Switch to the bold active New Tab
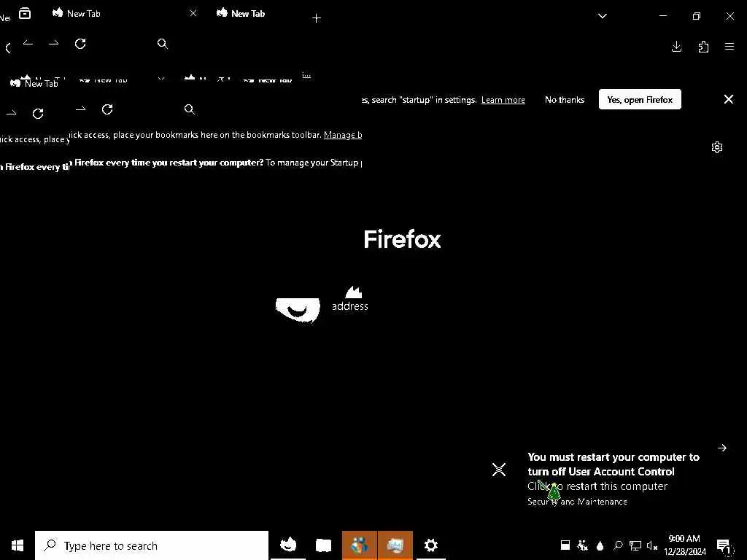747x560 pixels. click(x=241, y=13)
